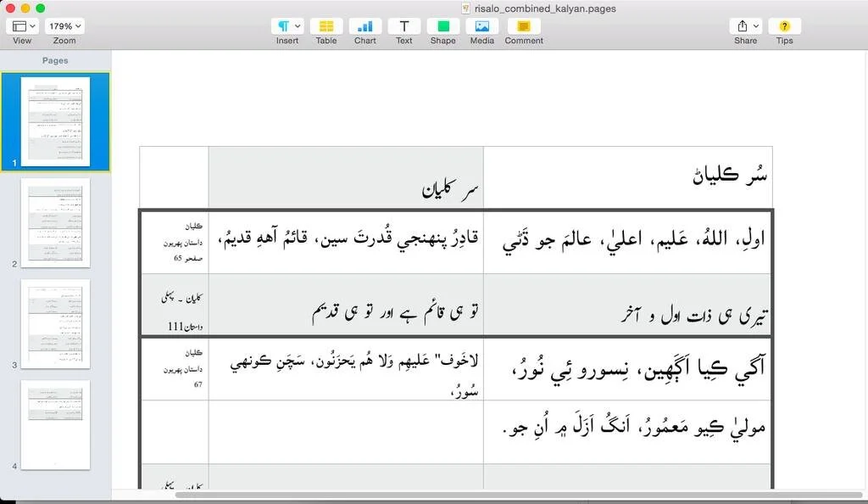Open the Insert menu in the toolbar
The image size is (868, 504).
287,27
